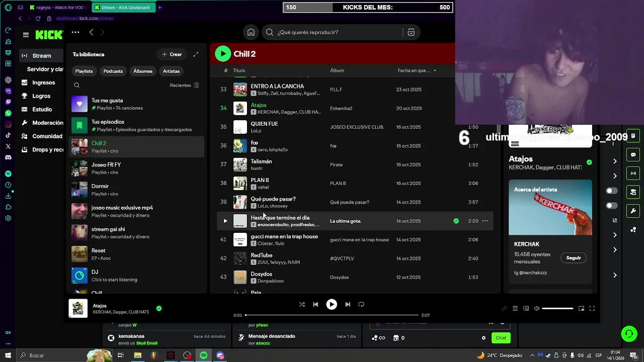Open browser downloads icon in sidebar
Viewport: 644px width, 362px height.
[x=8, y=196]
